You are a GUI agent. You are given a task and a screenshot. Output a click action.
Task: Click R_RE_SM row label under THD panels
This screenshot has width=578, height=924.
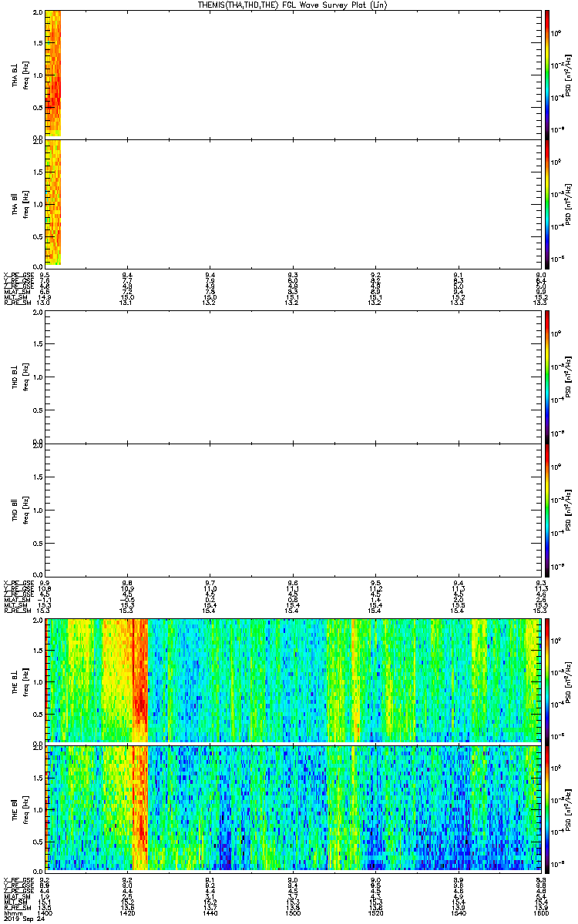pyautogui.click(x=16, y=611)
